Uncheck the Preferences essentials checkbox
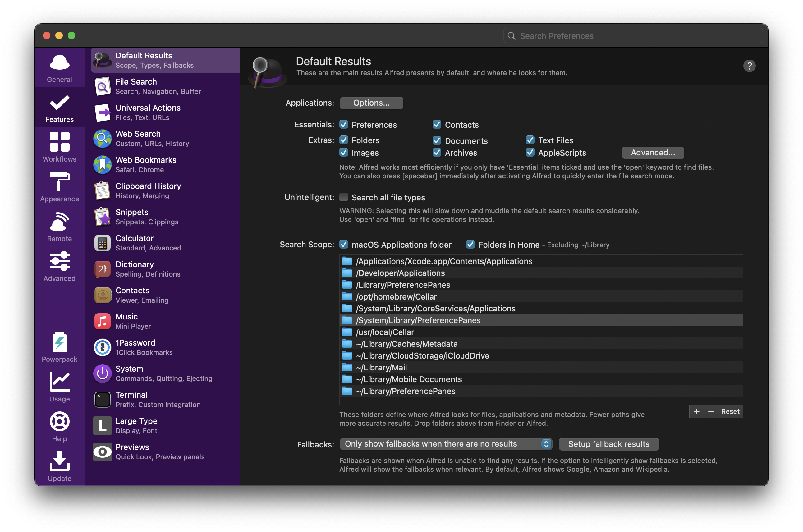This screenshot has width=803, height=532. pyautogui.click(x=344, y=125)
